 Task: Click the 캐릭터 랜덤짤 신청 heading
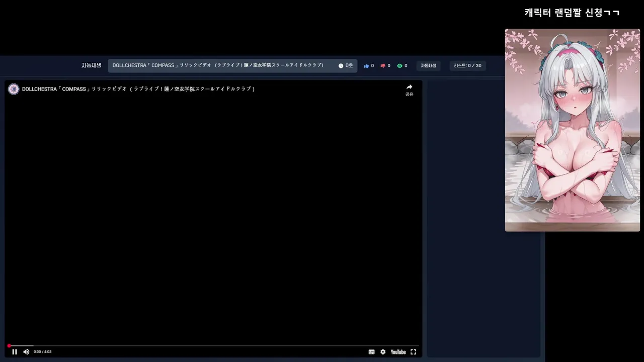(x=572, y=13)
